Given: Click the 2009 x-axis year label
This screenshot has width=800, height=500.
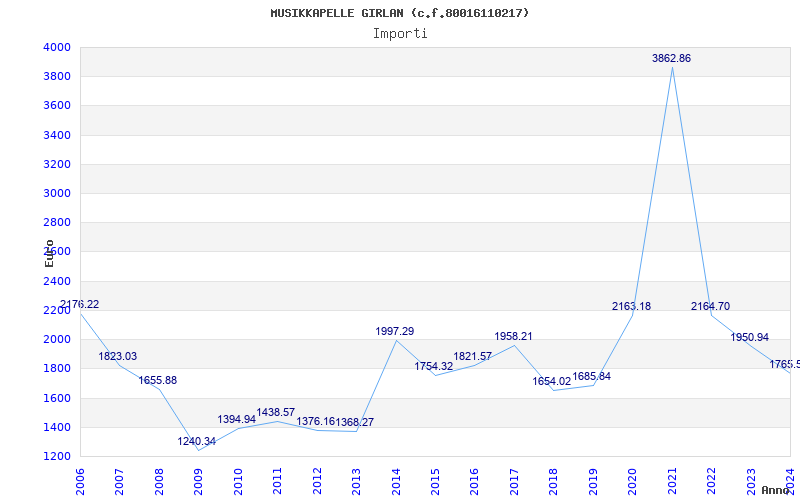Looking at the screenshot, I should [x=198, y=482].
